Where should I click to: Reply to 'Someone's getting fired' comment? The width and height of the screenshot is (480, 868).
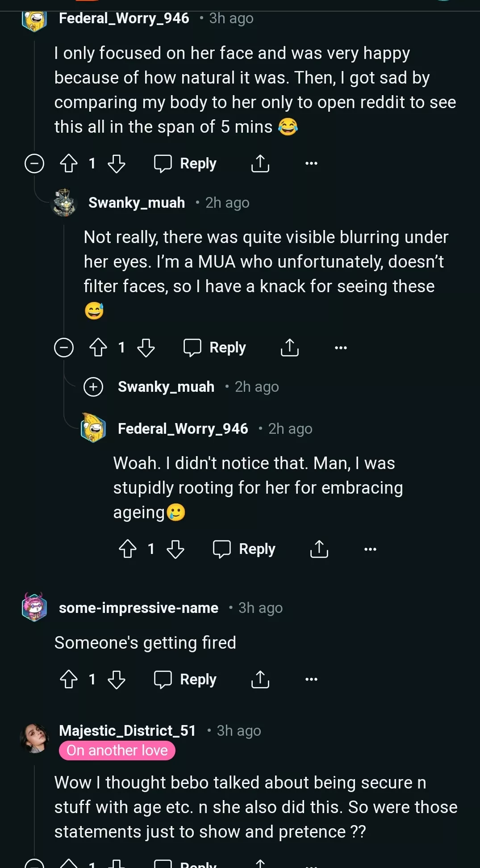tap(185, 679)
